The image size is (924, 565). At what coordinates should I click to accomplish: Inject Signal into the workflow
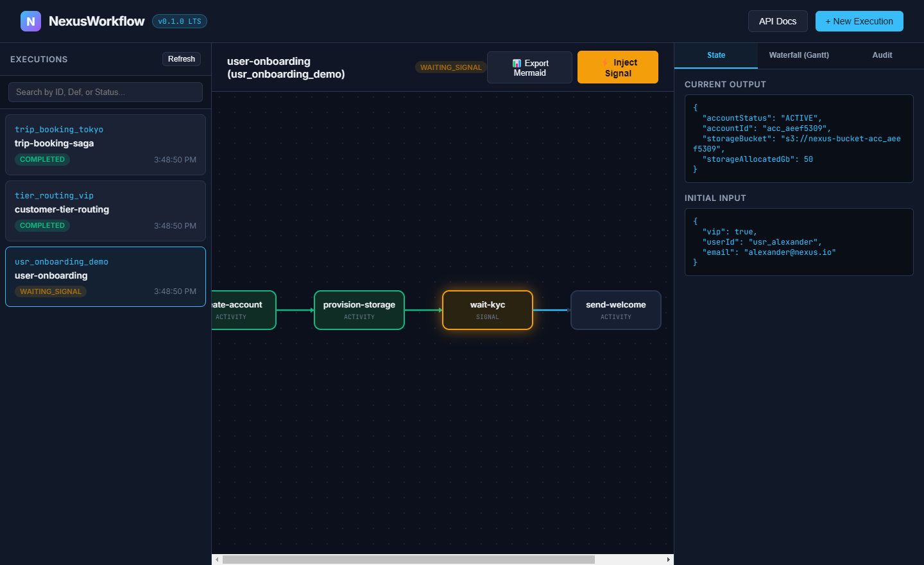pos(618,67)
